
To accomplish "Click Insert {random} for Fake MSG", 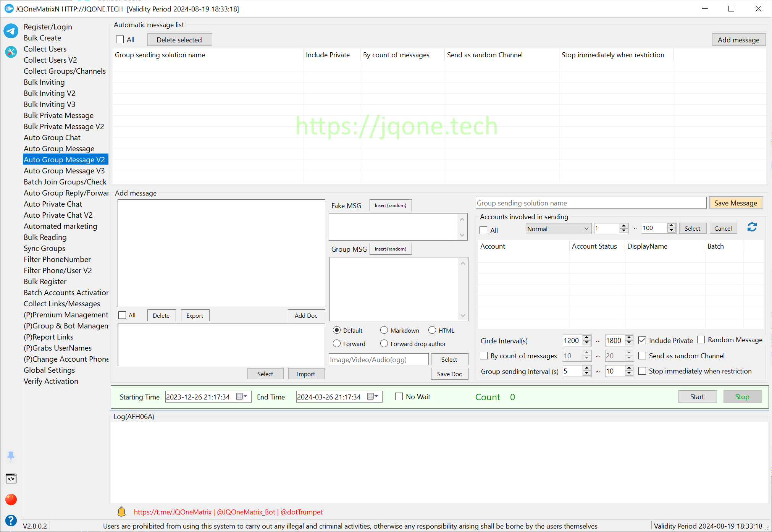I will (x=391, y=205).
